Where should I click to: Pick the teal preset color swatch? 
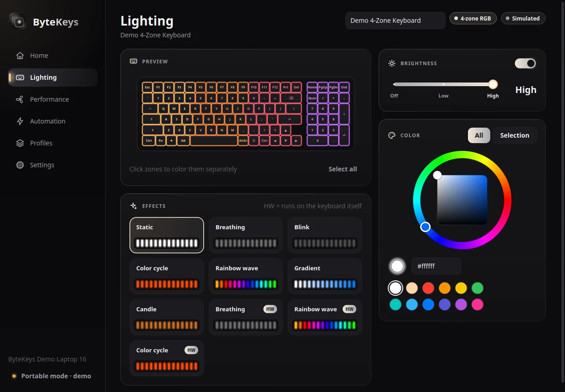395,304
